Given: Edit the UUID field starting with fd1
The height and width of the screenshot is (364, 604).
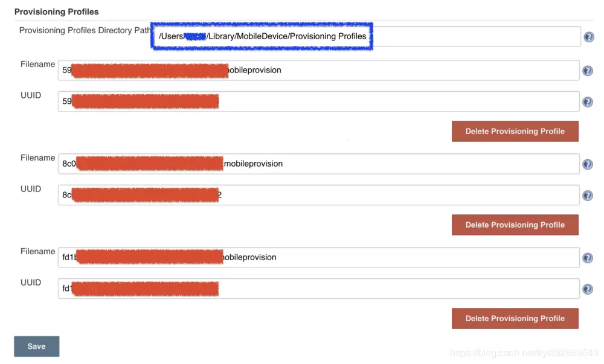Looking at the screenshot, I should pyautogui.click(x=318, y=289).
